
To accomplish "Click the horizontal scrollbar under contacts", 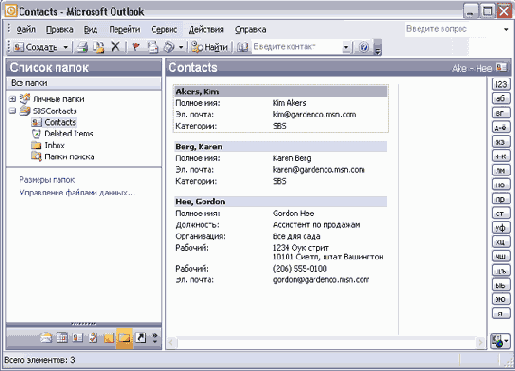I will pyautogui.click(x=326, y=342).
